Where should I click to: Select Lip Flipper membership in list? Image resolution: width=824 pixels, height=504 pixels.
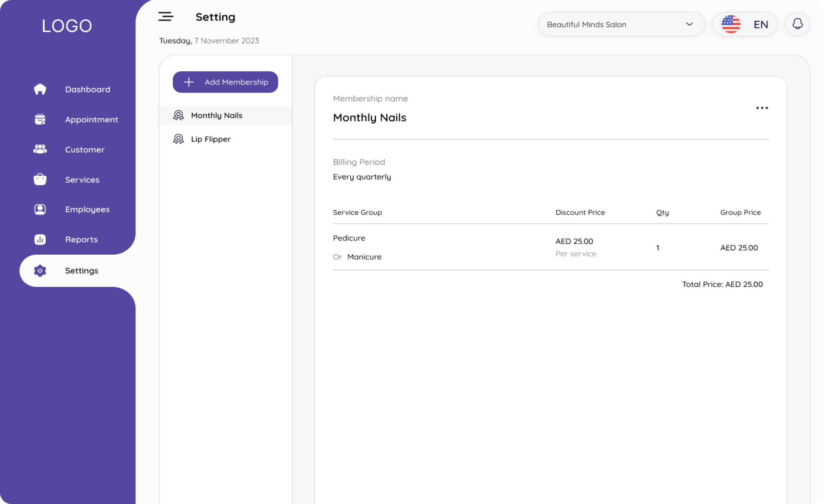pos(211,139)
